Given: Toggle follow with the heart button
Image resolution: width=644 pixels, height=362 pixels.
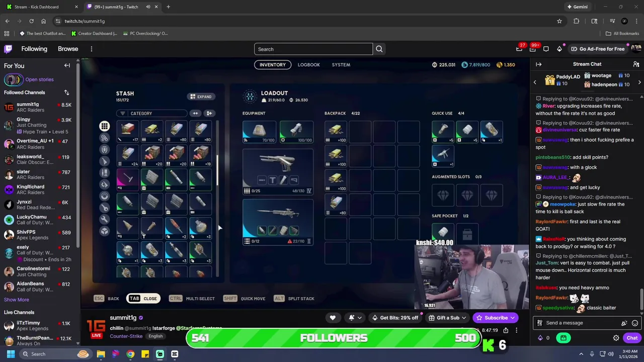Looking at the screenshot, I should 333,318.
